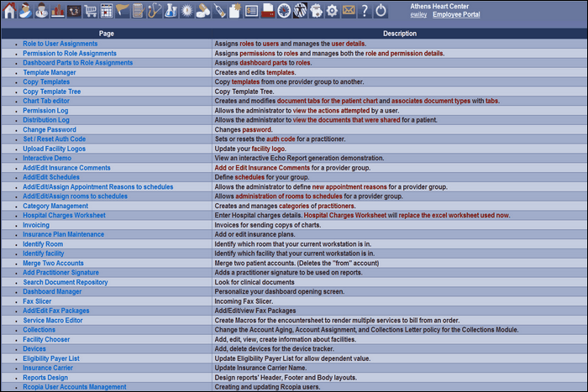Image resolution: width=588 pixels, height=392 pixels.
Task: Open Service Macro Editor link
Action: [53, 321]
